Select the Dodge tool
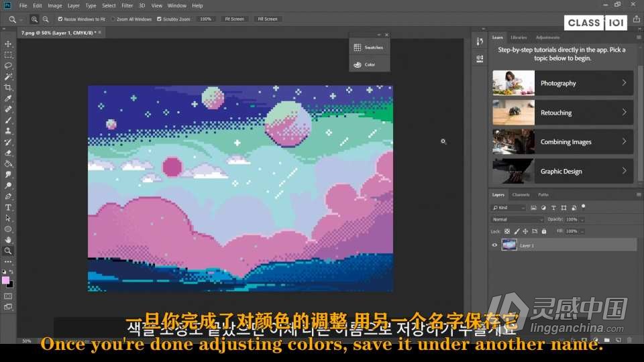This screenshot has width=644, height=362. pos(8,186)
